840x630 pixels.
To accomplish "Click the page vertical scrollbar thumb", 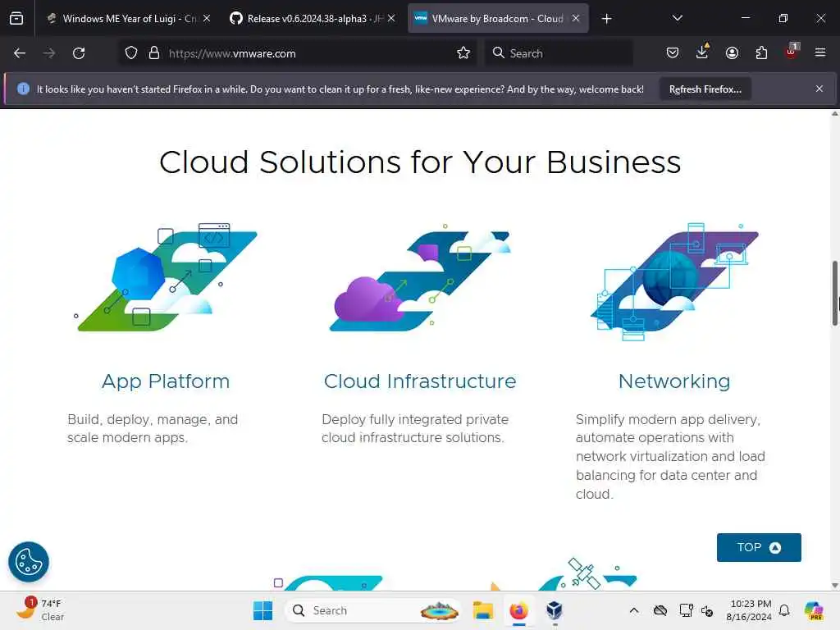I will [834, 293].
